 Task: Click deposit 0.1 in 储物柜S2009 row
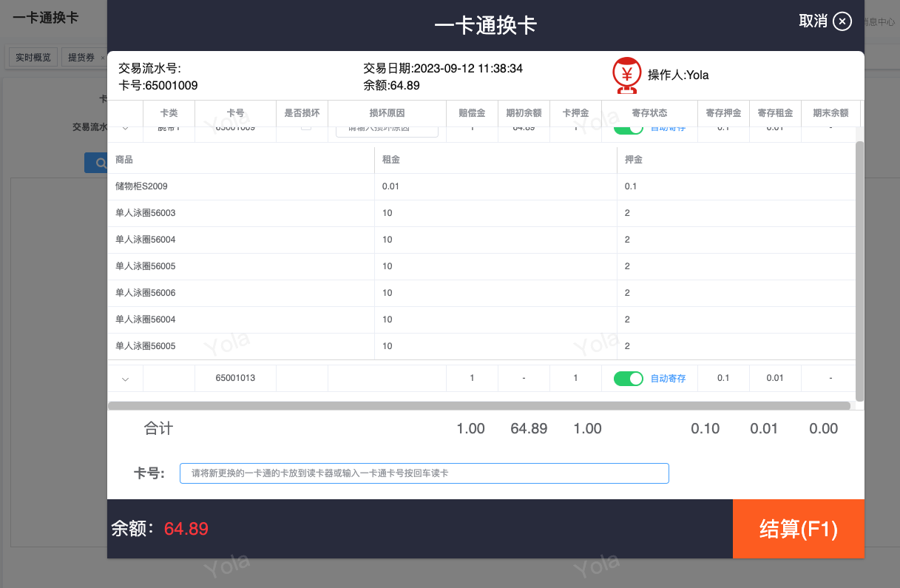pos(631,186)
